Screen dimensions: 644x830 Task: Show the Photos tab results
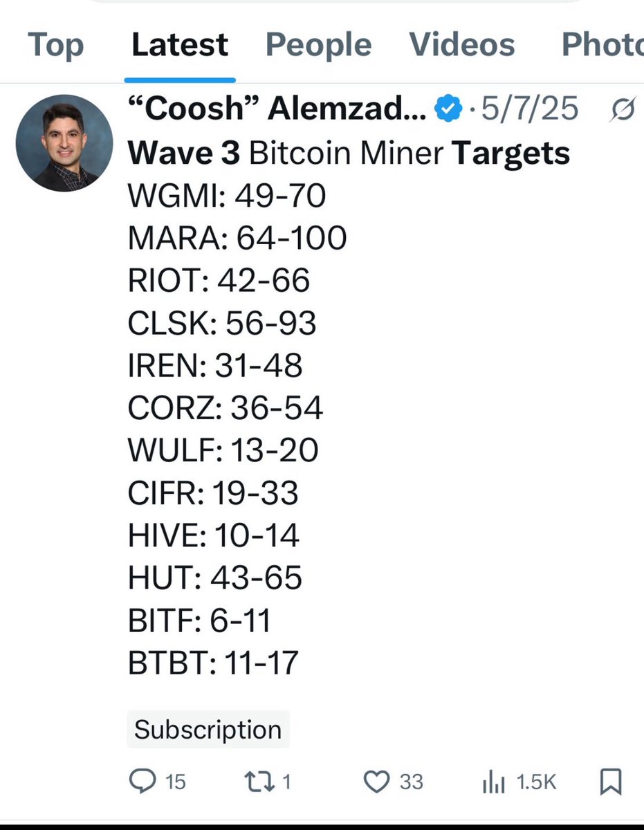[x=602, y=45]
